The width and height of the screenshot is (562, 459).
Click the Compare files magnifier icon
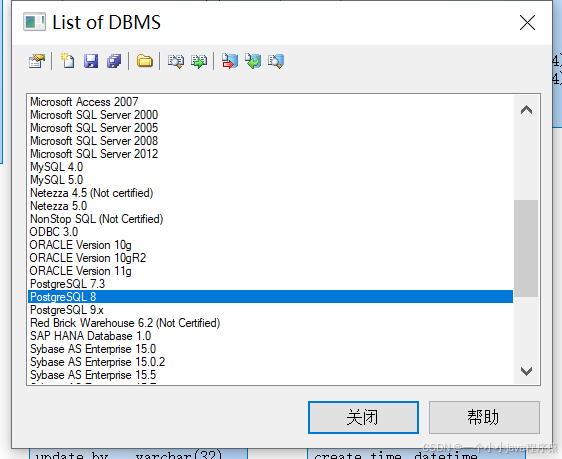(176, 61)
